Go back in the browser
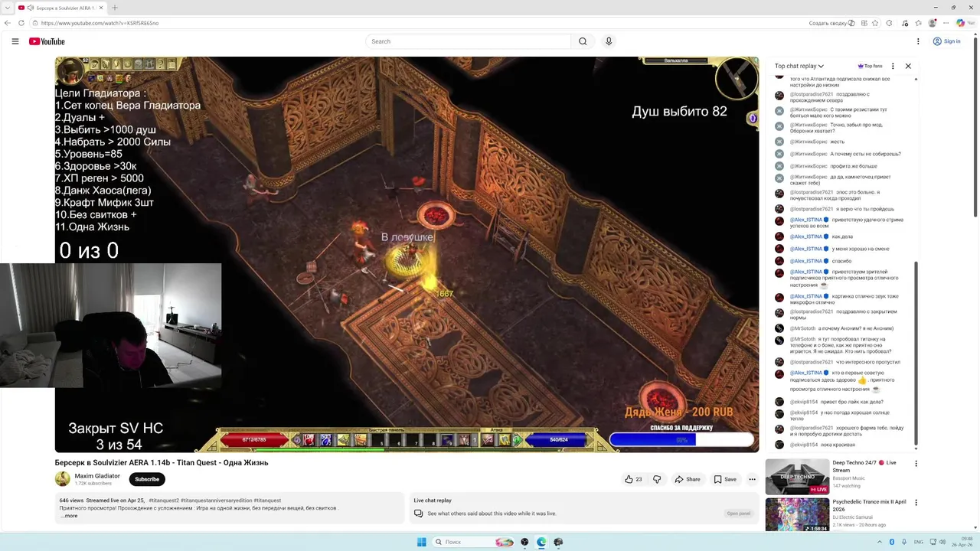This screenshot has height=551, width=980. click(x=8, y=23)
